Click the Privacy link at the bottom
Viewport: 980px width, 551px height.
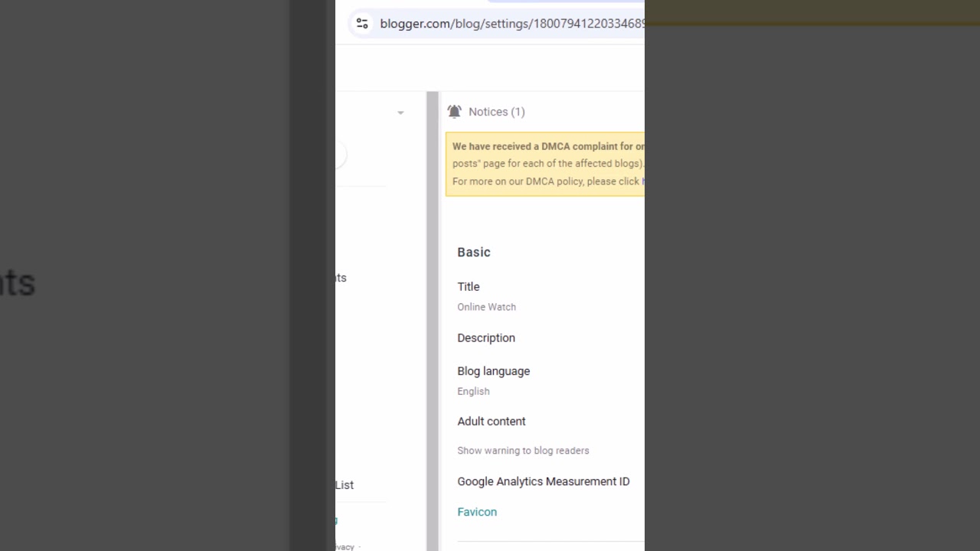[343, 546]
